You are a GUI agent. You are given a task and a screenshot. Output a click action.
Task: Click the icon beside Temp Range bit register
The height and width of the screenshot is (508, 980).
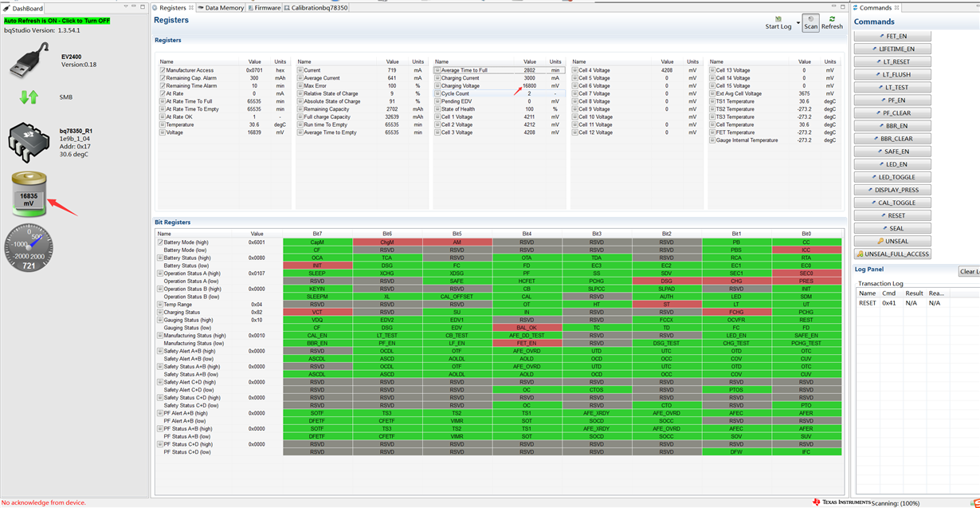pos(160,305)
